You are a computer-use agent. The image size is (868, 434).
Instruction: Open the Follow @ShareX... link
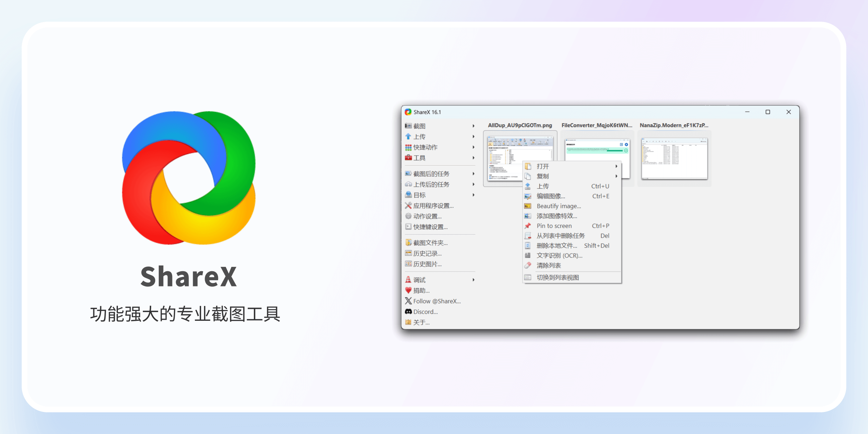[x=440, y=301]
